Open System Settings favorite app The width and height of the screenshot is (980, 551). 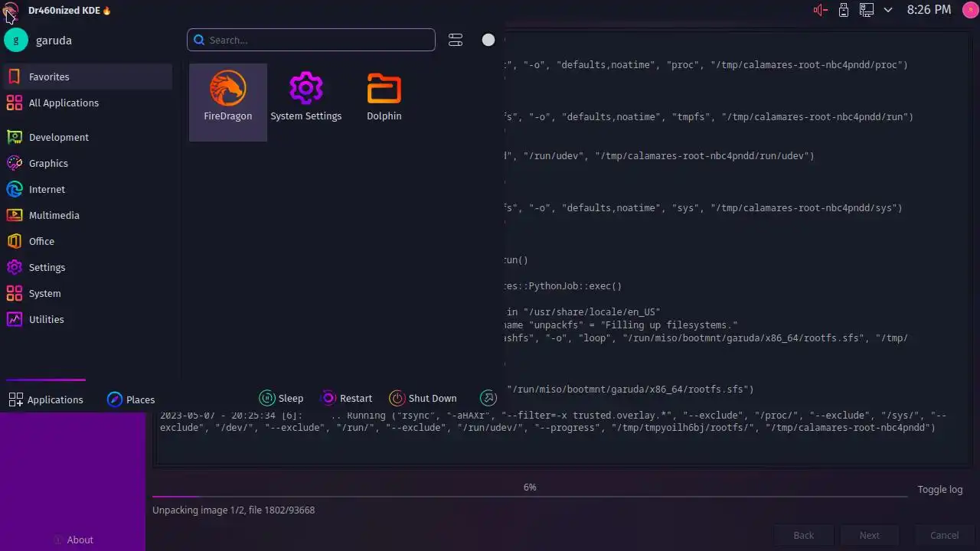305,102
